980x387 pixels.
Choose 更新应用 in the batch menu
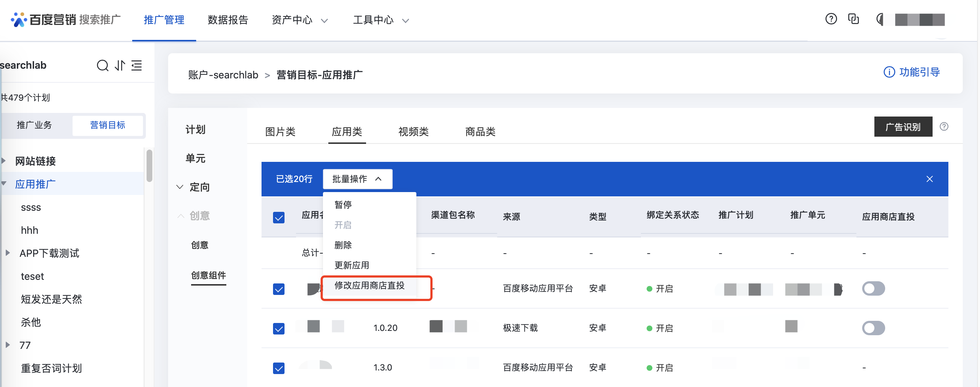coord(352,265)
